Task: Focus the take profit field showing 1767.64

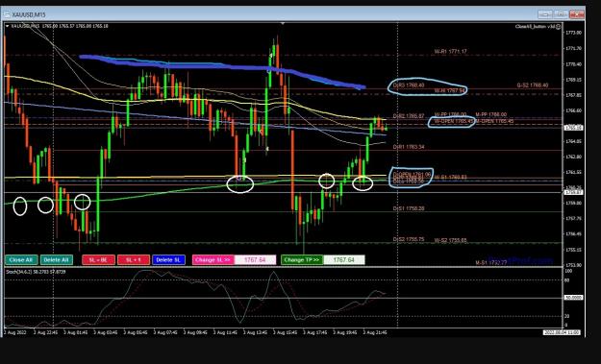Action: tap(344, 260)
